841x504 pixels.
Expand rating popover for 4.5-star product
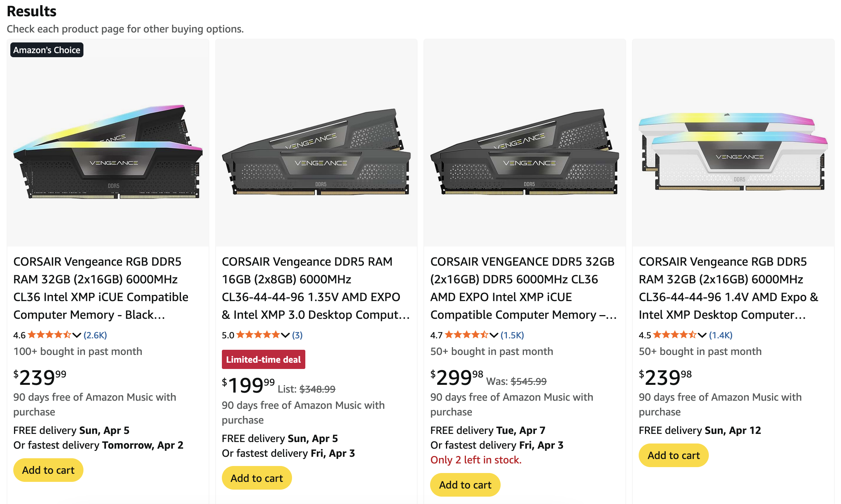click(702, 335)
